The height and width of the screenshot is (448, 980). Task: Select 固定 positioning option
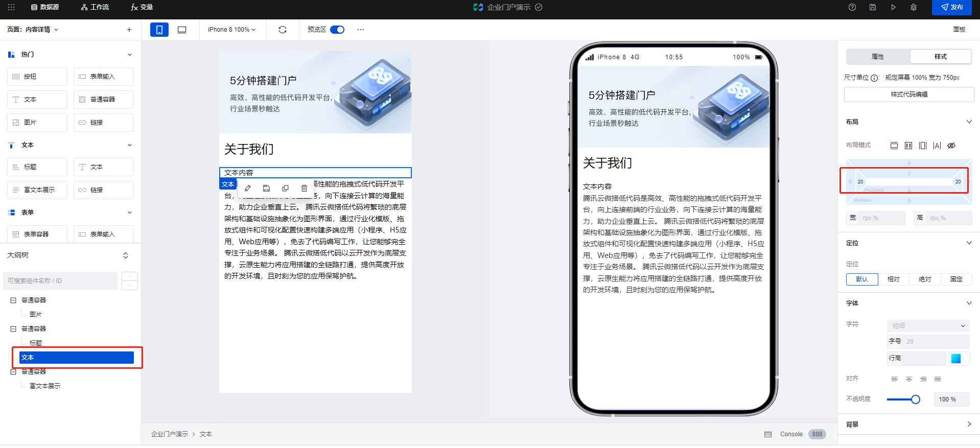(x=956, y=279)
